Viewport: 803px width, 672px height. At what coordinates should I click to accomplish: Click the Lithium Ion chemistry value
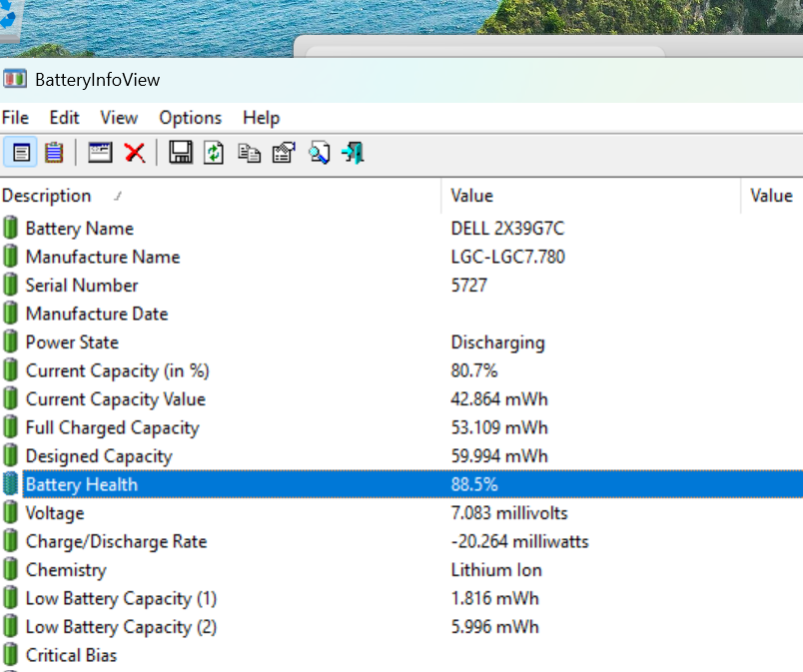(496, 570)
